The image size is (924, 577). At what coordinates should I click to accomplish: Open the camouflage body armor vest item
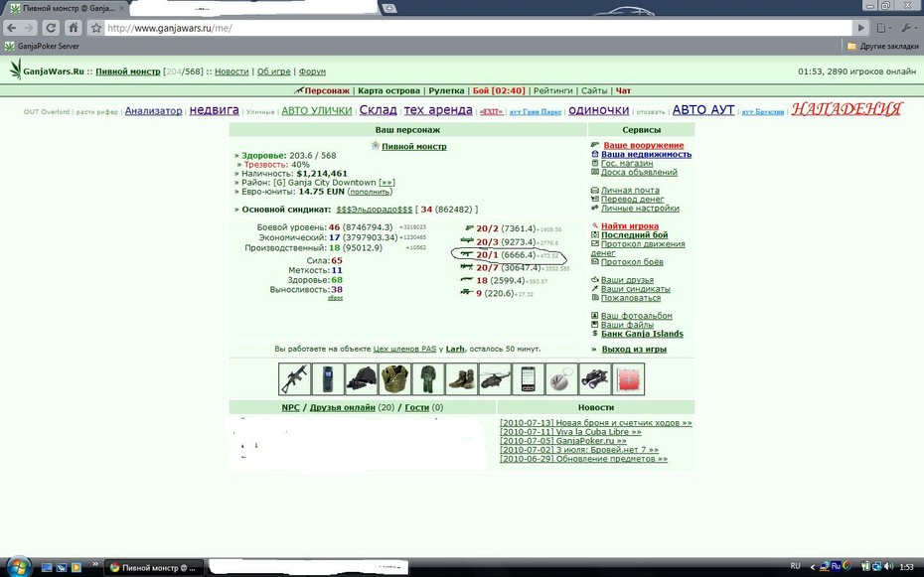[x=394, y=379]
